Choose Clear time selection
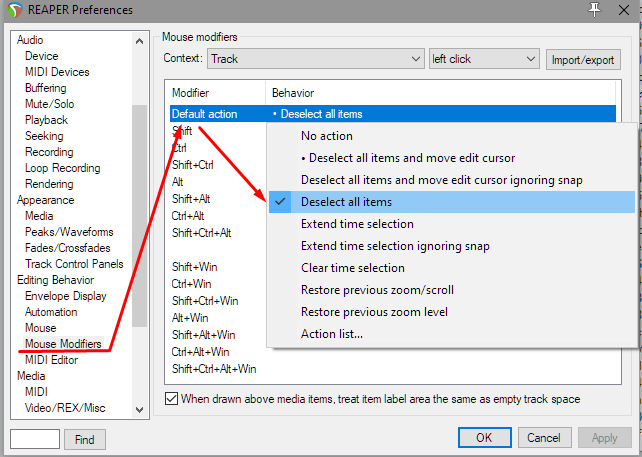The width and height of the screenshot is (642, 457). click(452, 268)
